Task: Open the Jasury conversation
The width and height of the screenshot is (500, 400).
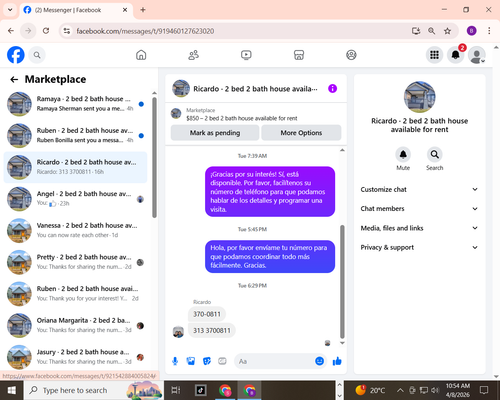Action: (x=75, y=357)
